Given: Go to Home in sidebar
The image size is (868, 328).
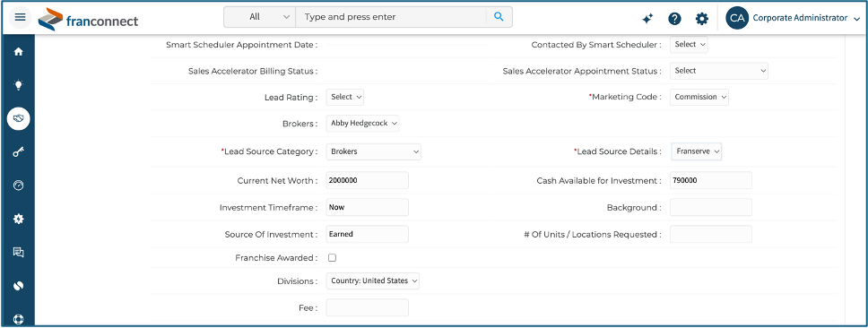Looking at the screenshot, I should coord(18,51).
